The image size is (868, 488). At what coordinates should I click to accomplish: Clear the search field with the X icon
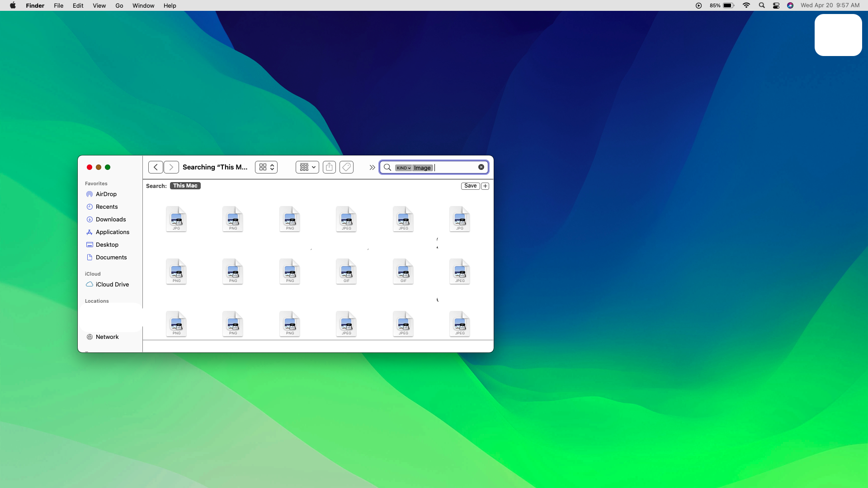[481, 167]
